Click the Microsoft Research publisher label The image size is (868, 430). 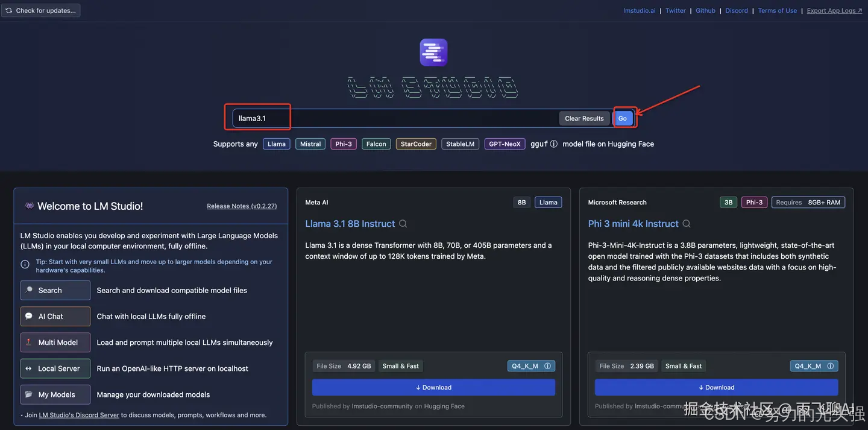point(617,203)
